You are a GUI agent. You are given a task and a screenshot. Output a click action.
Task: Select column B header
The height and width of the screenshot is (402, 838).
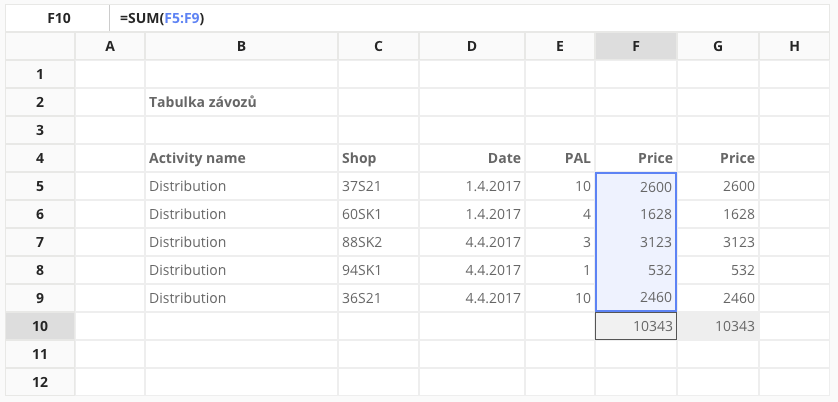pos(241,46)
